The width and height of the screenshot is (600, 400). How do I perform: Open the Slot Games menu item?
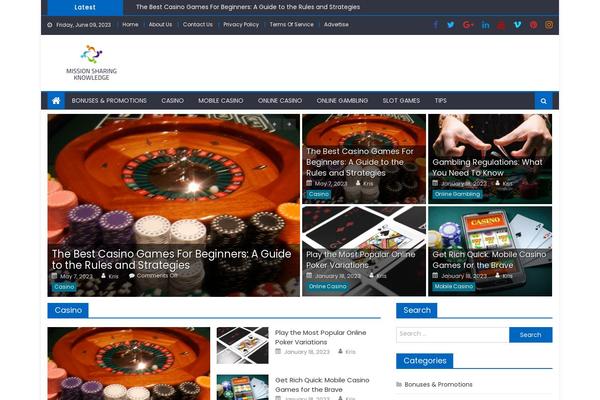(x=401, y=101)
